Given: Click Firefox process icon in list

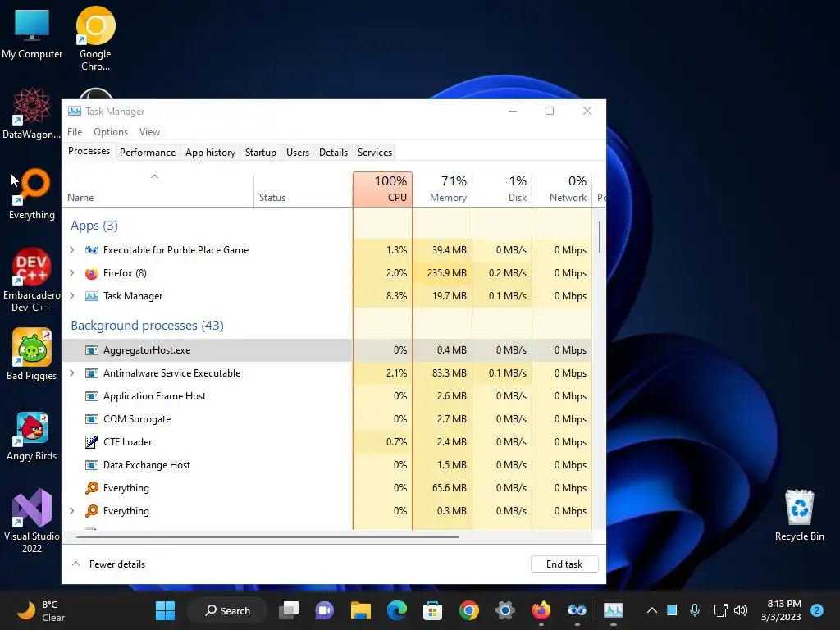Looking at the screenshot, I should [92, 273].
